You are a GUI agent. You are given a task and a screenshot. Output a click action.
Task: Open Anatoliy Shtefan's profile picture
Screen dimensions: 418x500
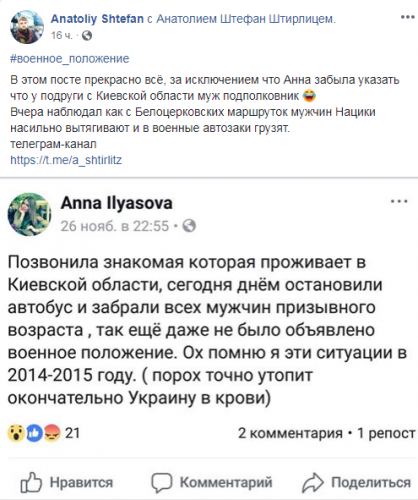(x=27, y=27)
